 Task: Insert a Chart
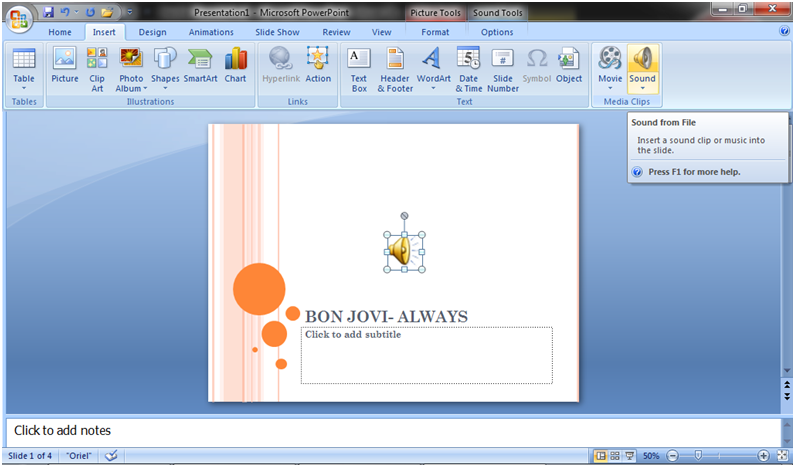235,64
